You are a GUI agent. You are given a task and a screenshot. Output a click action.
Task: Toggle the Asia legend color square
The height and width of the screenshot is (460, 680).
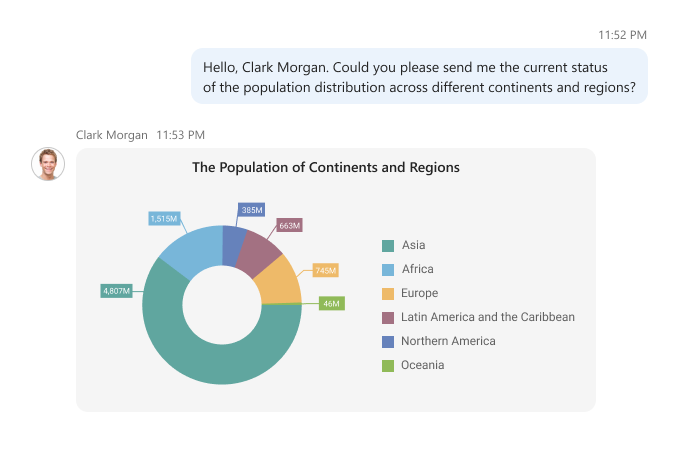click(387, 245)
